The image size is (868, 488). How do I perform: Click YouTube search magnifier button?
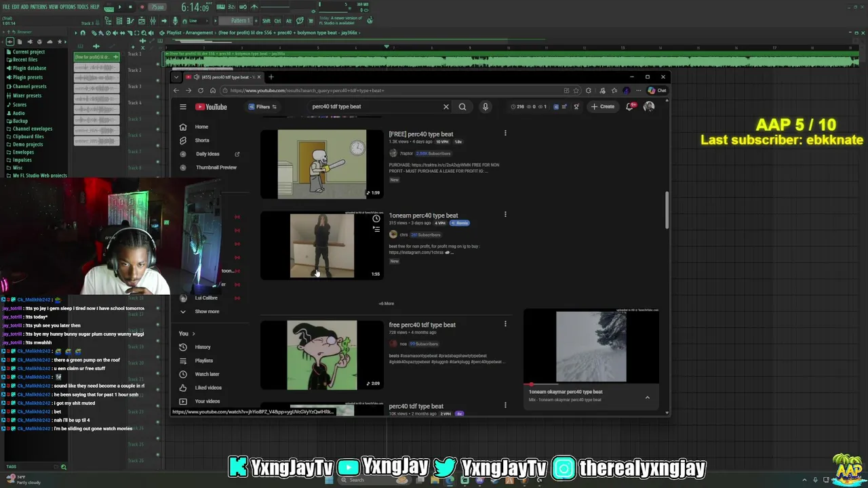coord(462,106)
